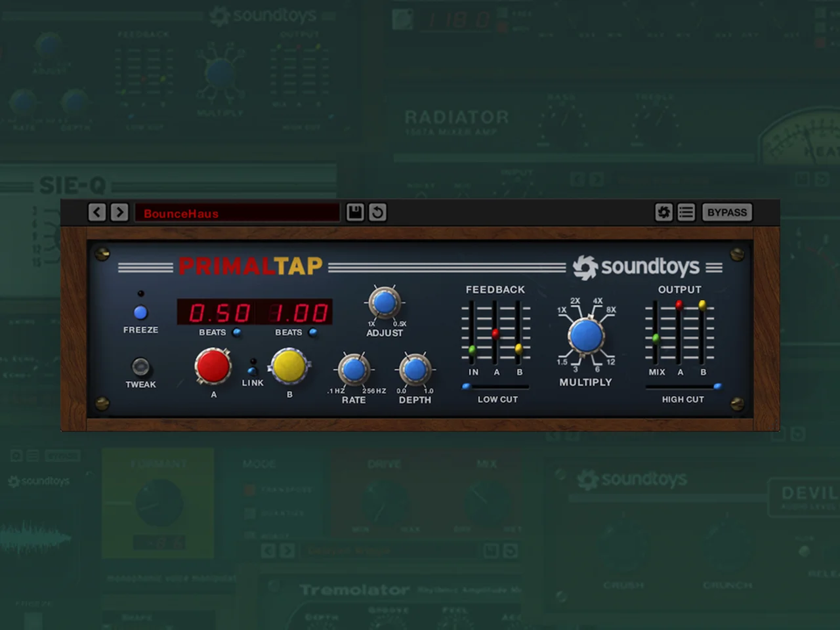840x630 pixels.
Task: Click the Adjust knob
Action: 385,303
